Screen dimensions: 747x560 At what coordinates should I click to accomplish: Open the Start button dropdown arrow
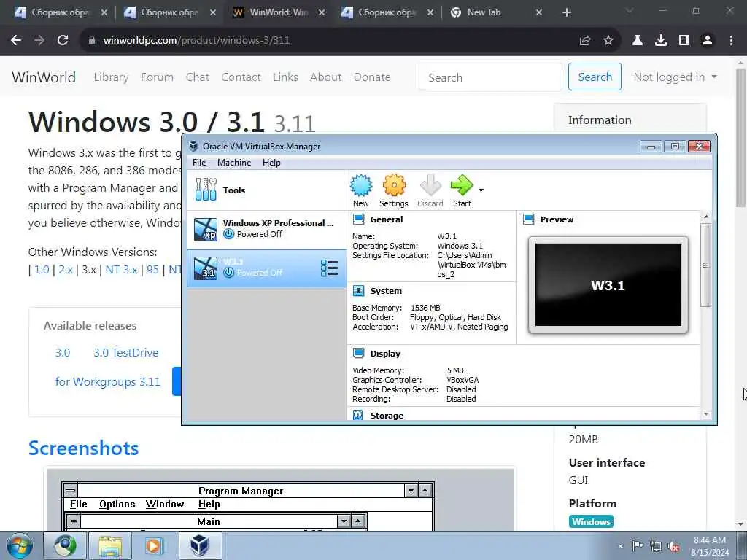[481, 190]
